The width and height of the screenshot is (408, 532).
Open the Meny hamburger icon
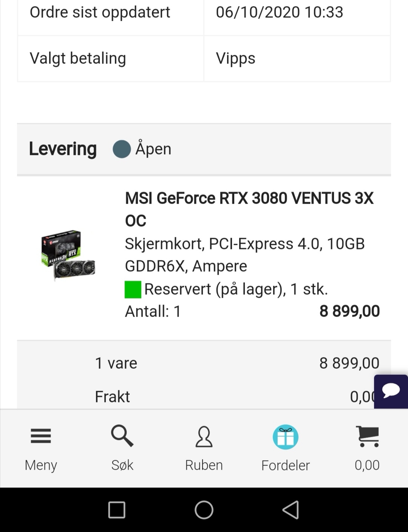41,436
